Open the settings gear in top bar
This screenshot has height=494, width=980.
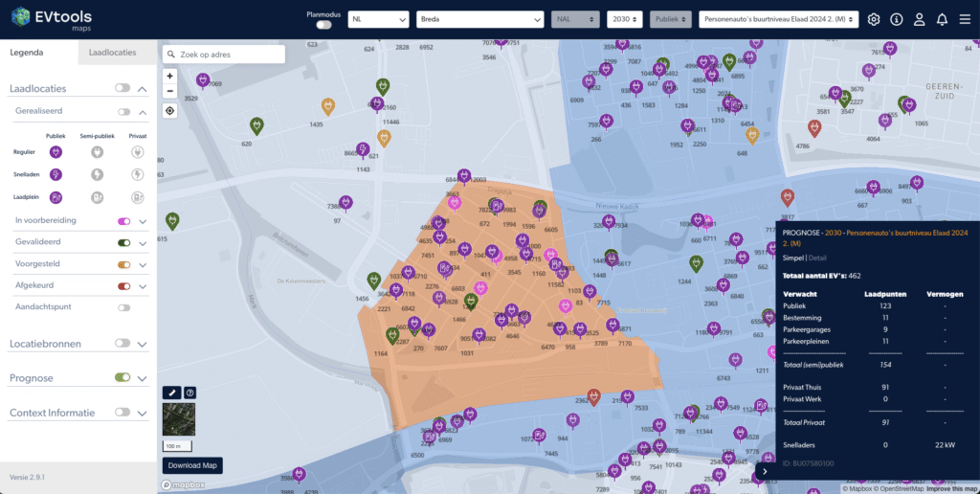[x=874, y=19]
